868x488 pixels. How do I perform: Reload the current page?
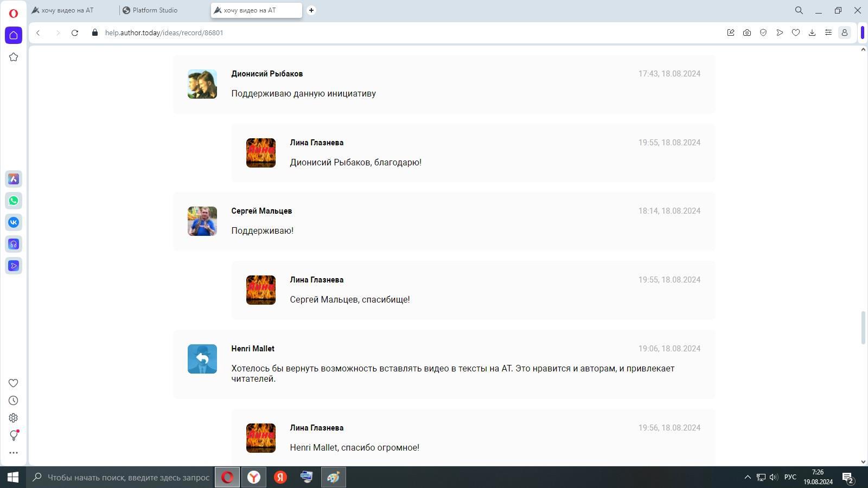pyautogui.click(x=75, y=33)
